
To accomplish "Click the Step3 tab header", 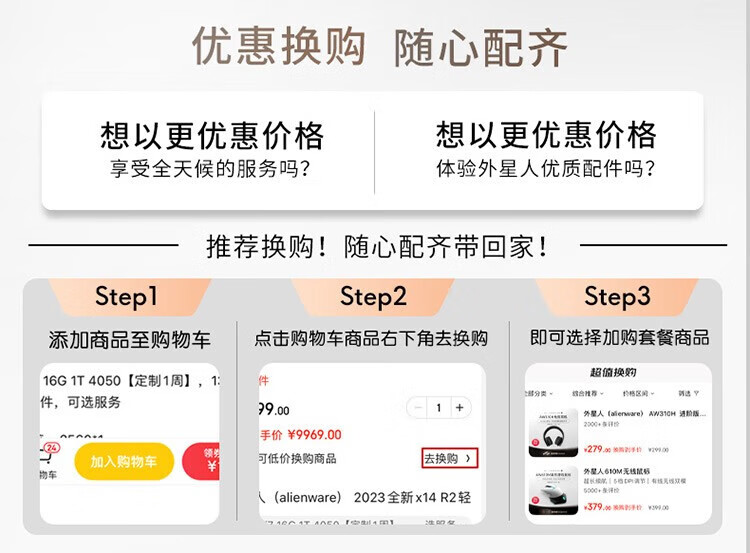I will click(x=617, y=296).
